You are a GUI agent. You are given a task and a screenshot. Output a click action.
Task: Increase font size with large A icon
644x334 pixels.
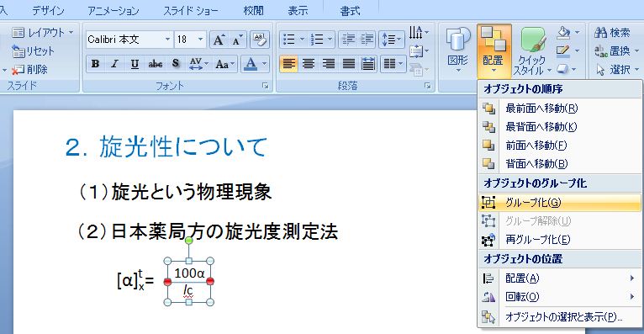tap(219, 40)
